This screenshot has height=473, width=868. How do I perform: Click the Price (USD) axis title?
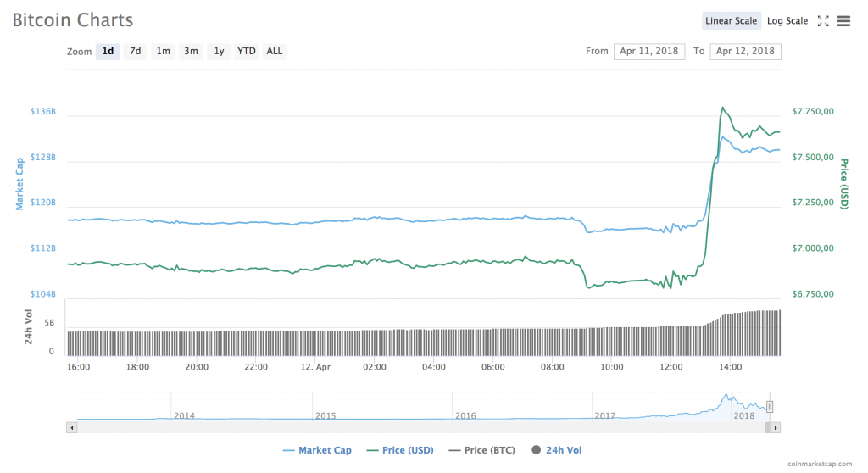(844, 184)
